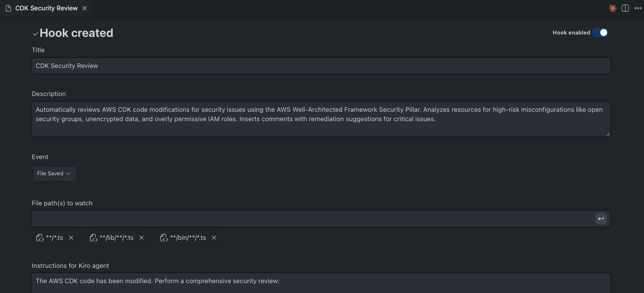Remove the **/lib/**/*.ts path chip
This screenshot has width=644, height=293.
(x=142, y=238)
